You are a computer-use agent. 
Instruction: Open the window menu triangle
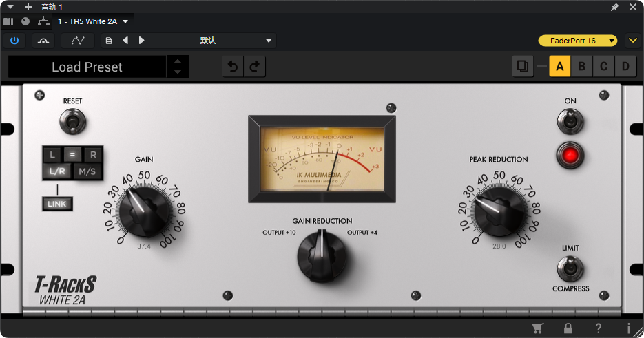pos(11,7)
